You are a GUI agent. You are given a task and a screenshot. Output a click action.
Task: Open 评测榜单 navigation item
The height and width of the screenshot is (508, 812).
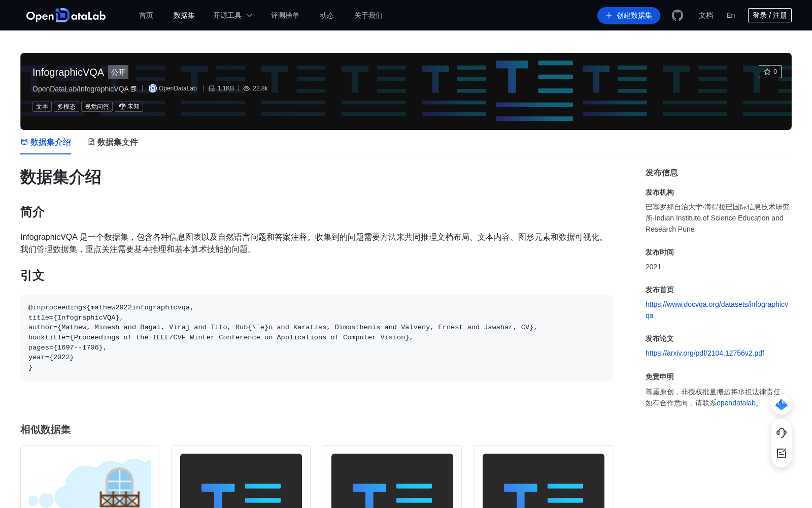[x=285, y=15]
